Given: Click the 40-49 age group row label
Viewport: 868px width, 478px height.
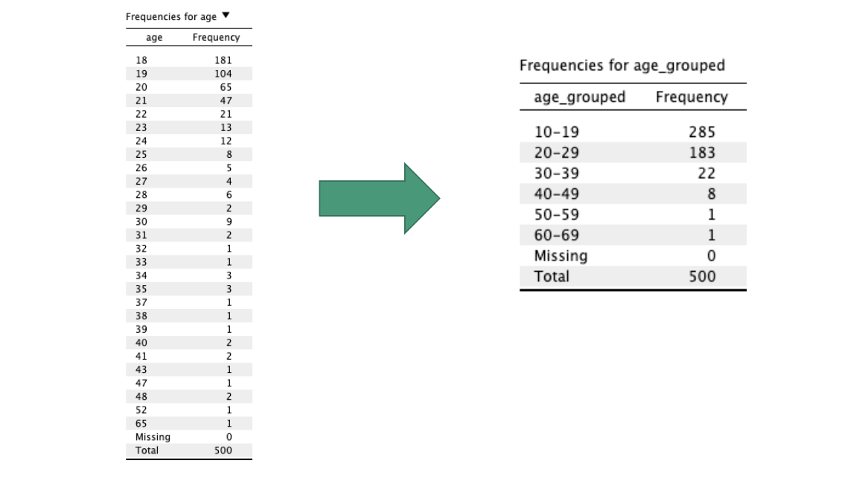Looking at the screenshot, I should pyautogui.click(x=556, y=194).
